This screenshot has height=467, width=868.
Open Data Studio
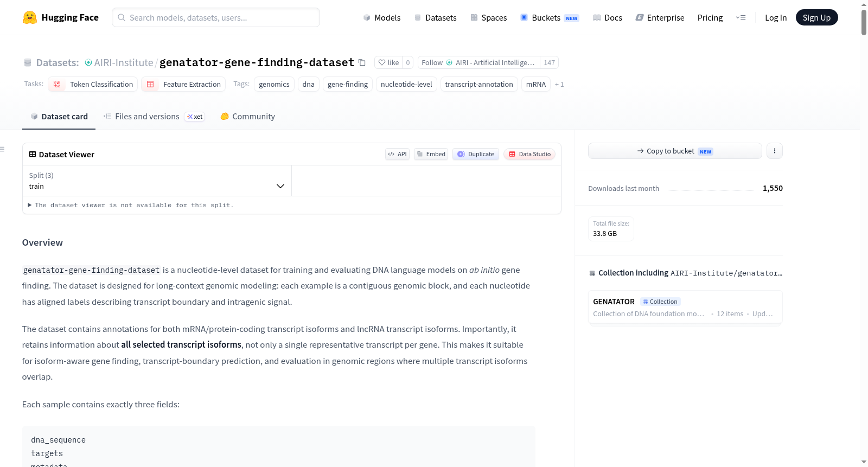coord(529,154)
